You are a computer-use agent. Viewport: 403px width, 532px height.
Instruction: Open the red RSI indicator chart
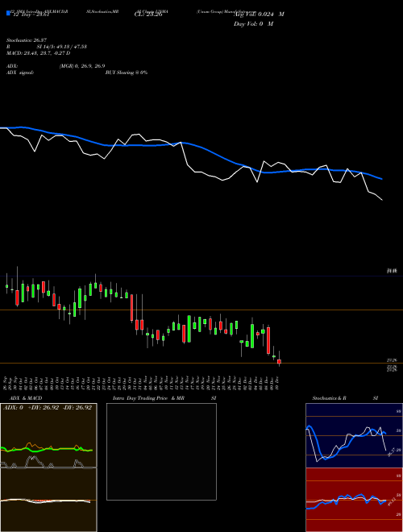coord(354,500)
